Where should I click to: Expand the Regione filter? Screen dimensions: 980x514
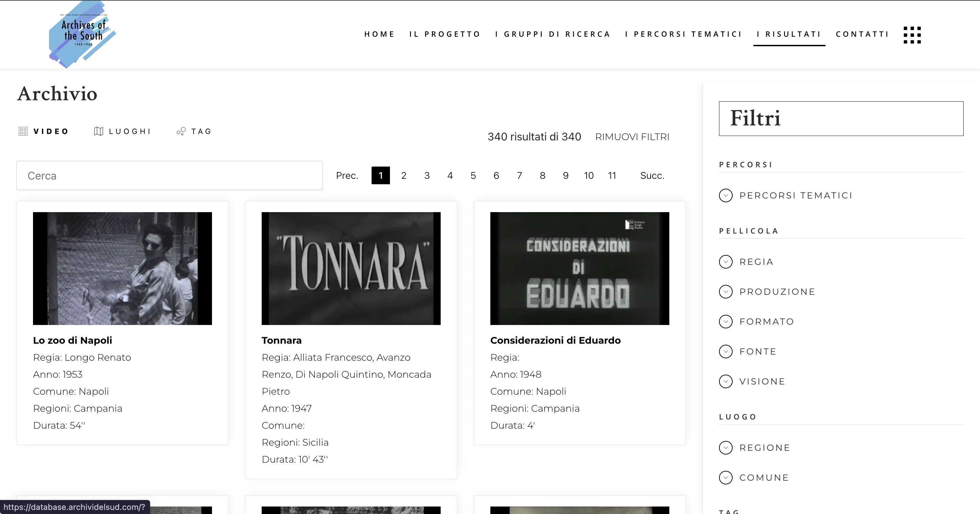[725, 448]
